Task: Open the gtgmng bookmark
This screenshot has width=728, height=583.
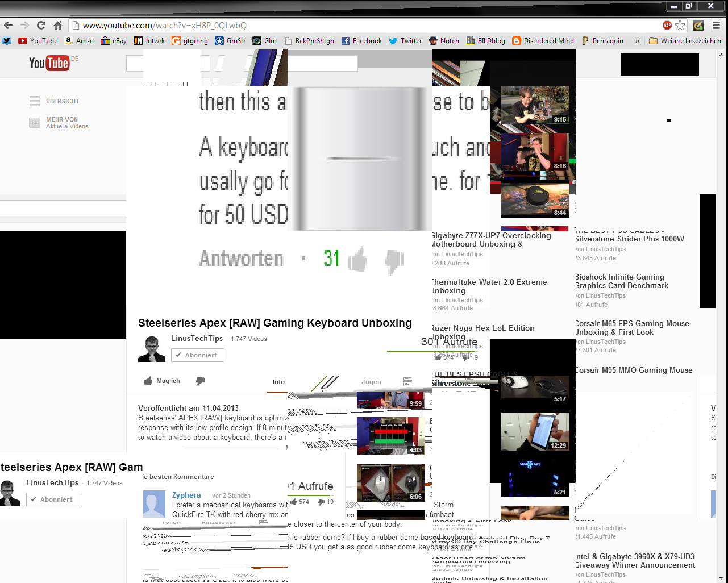Action: 190,41
